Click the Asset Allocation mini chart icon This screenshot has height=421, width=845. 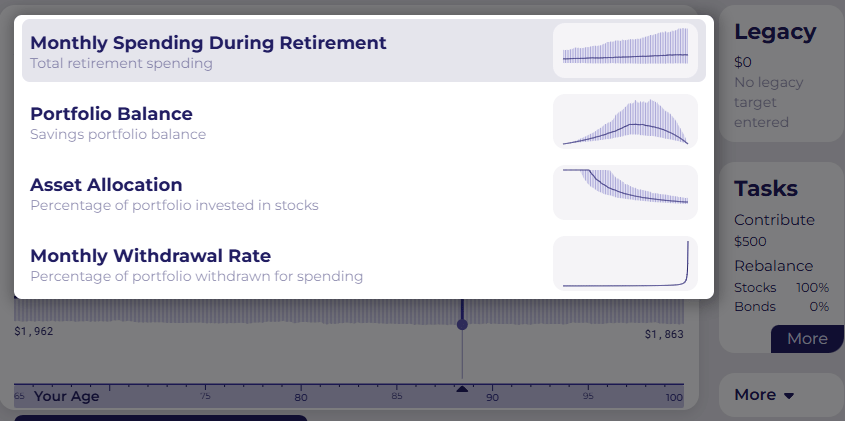625,193
